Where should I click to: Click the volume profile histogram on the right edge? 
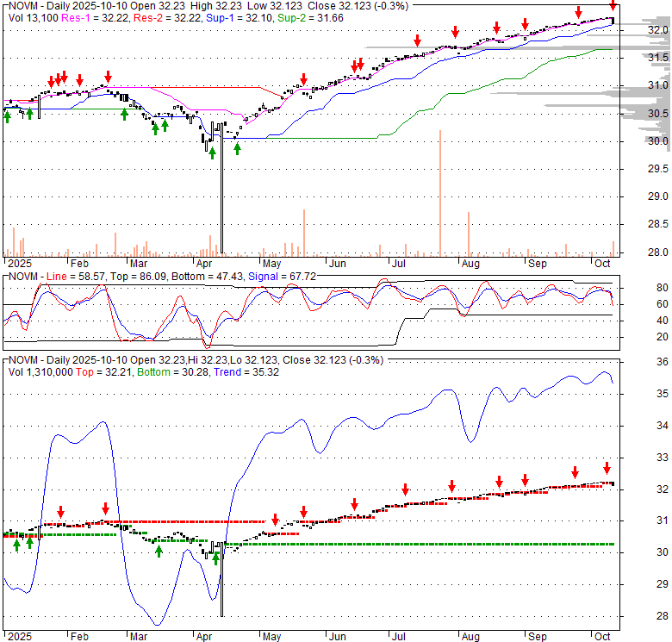click(642, 114)
